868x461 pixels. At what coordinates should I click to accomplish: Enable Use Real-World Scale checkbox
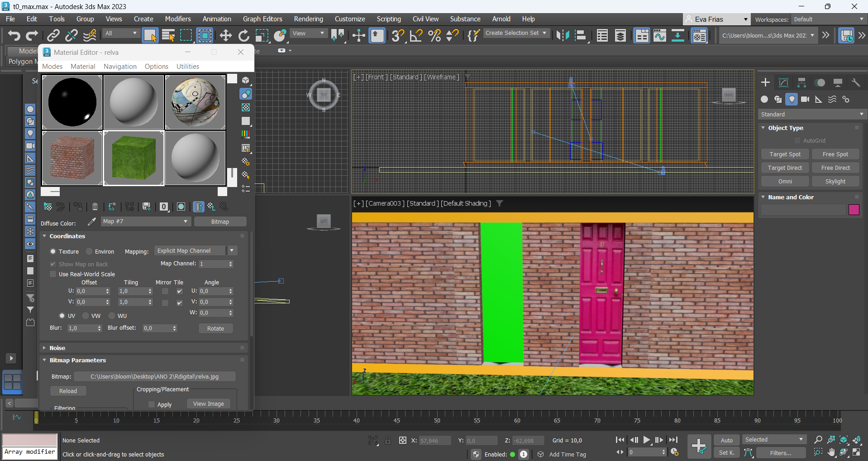tap(53, 274)
